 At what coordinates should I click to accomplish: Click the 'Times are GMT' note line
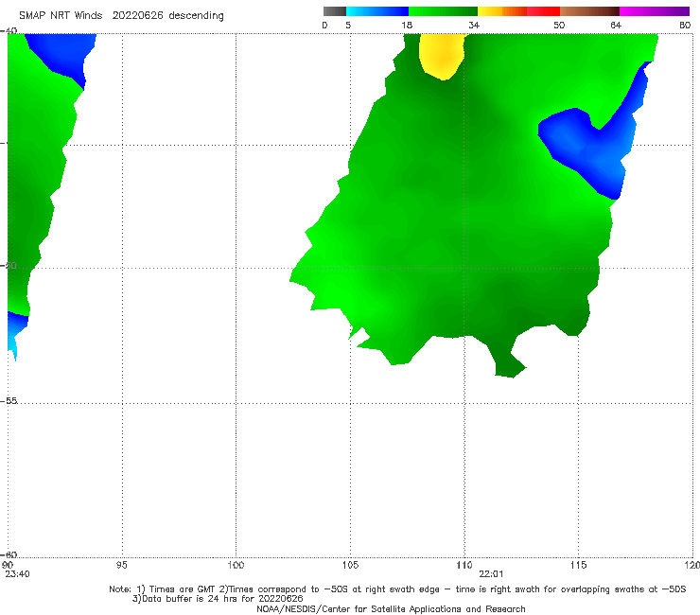pyautogui.click(x=397, y=589)
